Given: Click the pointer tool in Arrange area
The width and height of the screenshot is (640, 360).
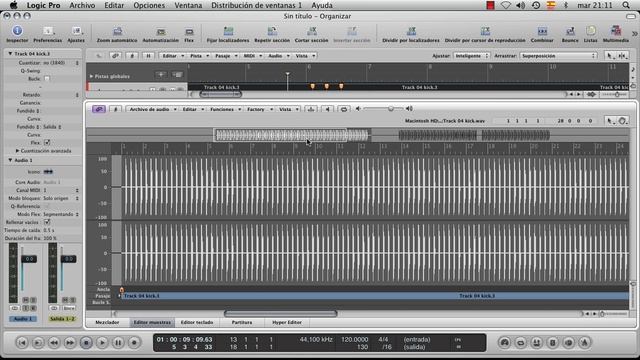Looking at the screenshot, I should (610, 56).
